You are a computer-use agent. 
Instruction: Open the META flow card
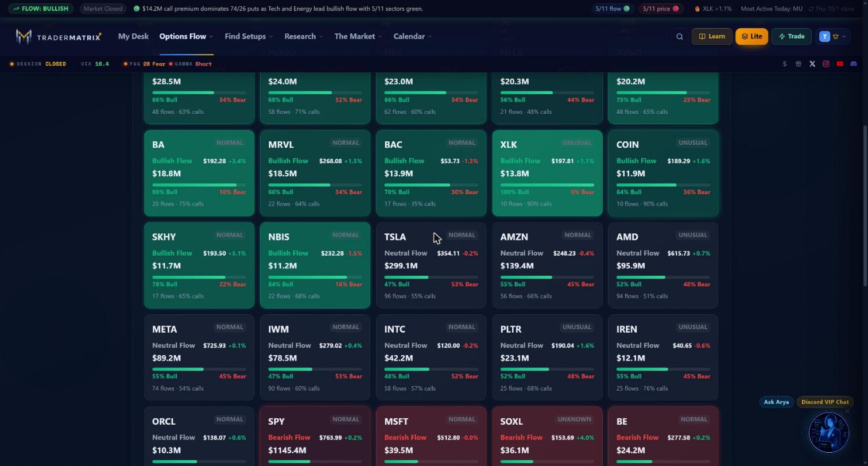tap(199, 357)
